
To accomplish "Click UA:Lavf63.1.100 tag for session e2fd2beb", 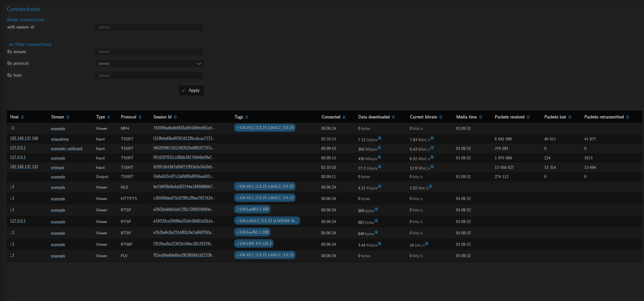I will [252, 209].
